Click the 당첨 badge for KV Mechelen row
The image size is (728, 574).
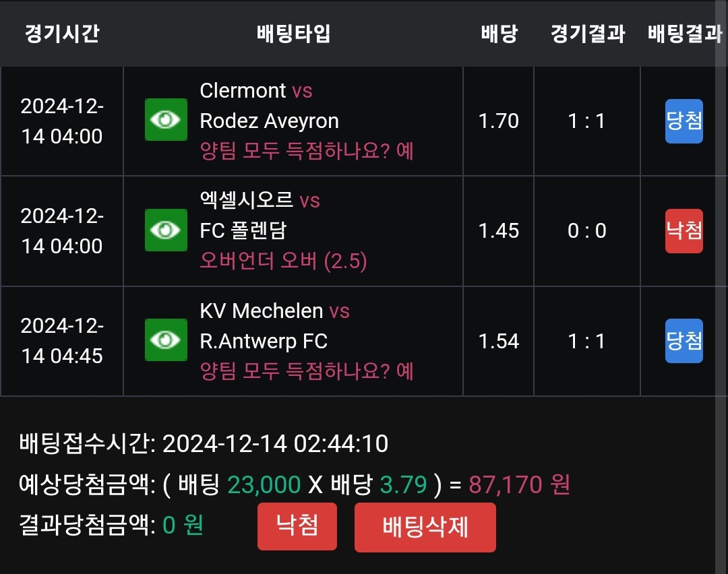tap(684, 341)
